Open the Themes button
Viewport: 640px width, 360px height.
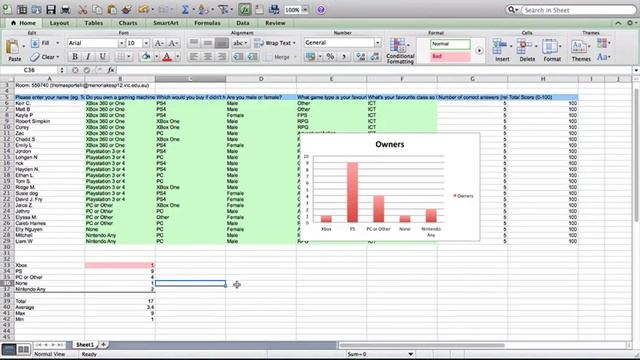(580, 50)
